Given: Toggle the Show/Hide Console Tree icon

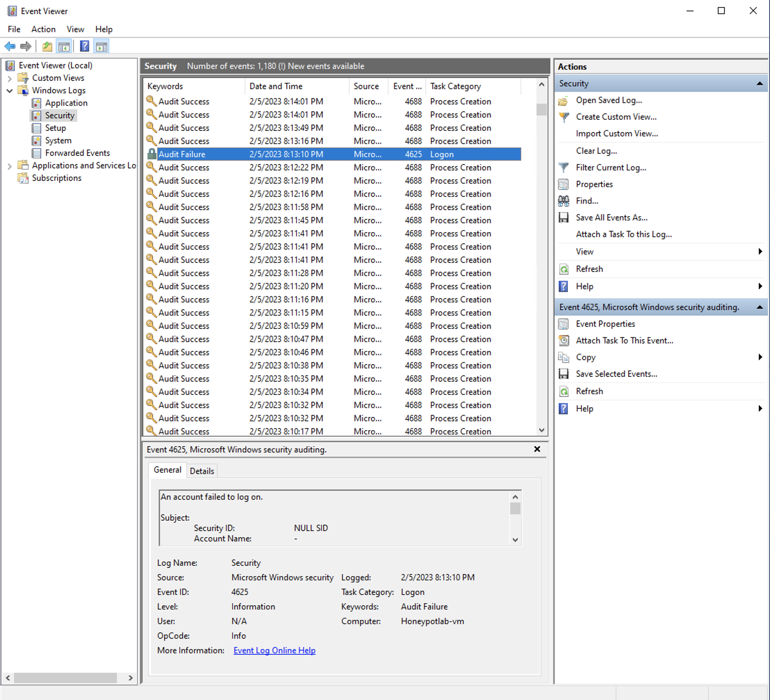Looking at the screenshot, I should (64, 47).
